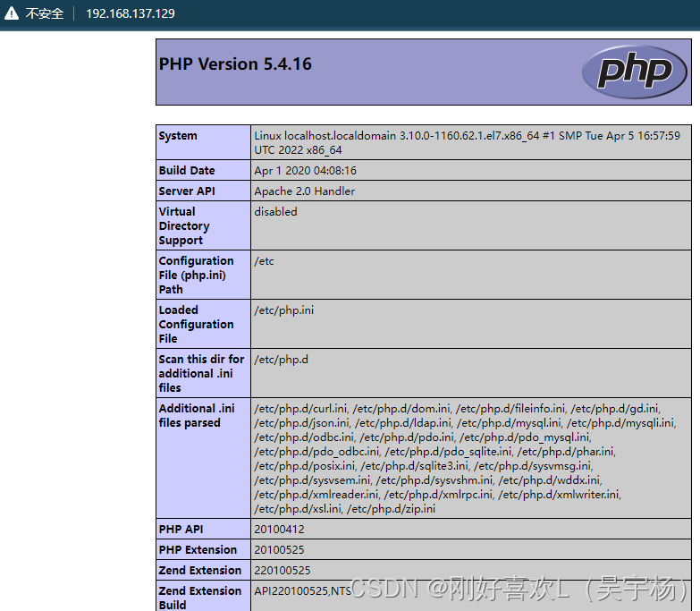Click the '/etc' path value

[x=264, y=261]
